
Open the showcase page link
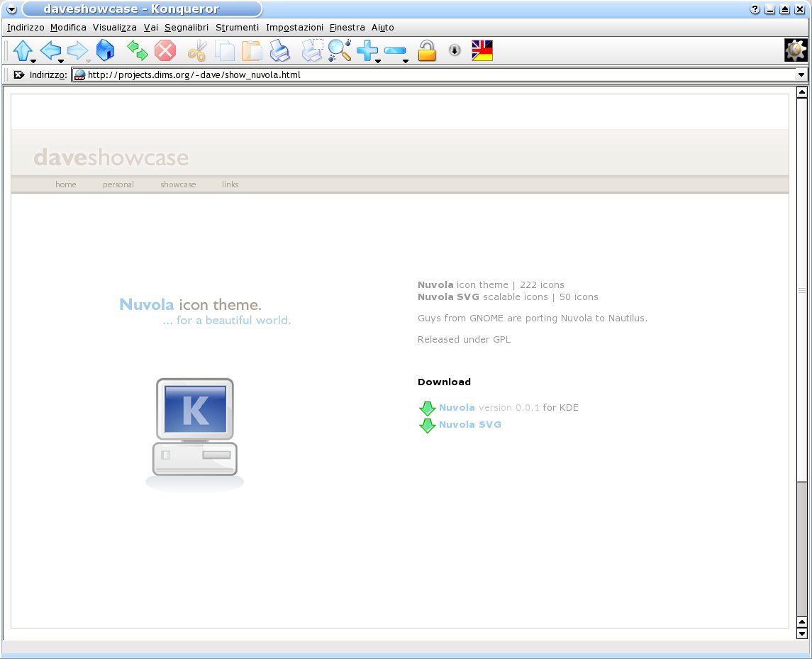(178, 184)
